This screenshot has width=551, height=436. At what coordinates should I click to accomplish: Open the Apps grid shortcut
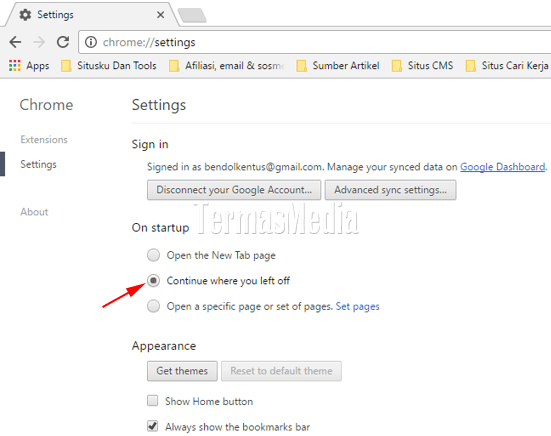29,66
